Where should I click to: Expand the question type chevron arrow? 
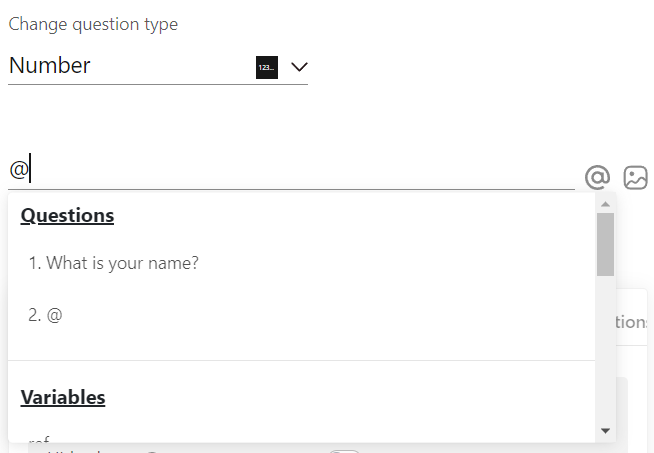299,67
